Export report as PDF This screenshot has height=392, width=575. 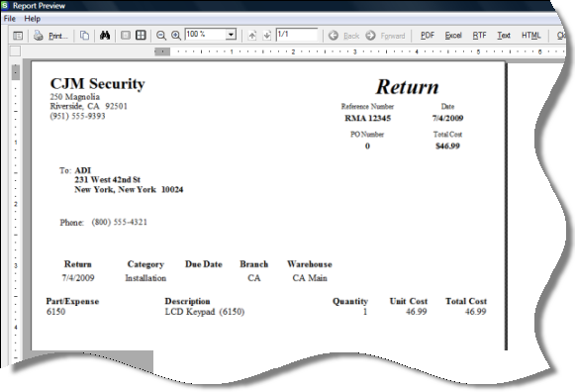coord(428,36)
